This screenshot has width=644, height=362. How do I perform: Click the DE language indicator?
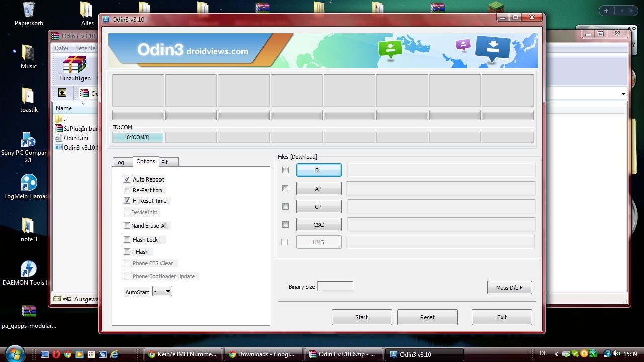point(543,354)
